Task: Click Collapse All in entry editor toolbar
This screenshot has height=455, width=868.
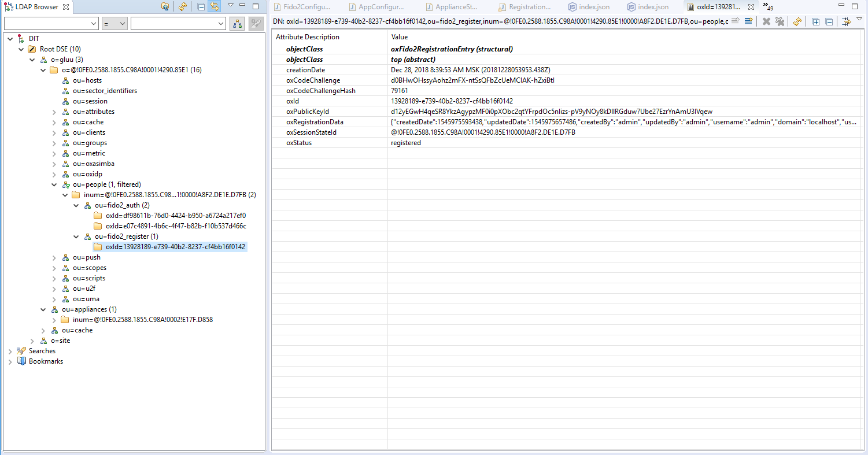Action: pos(829,21)
